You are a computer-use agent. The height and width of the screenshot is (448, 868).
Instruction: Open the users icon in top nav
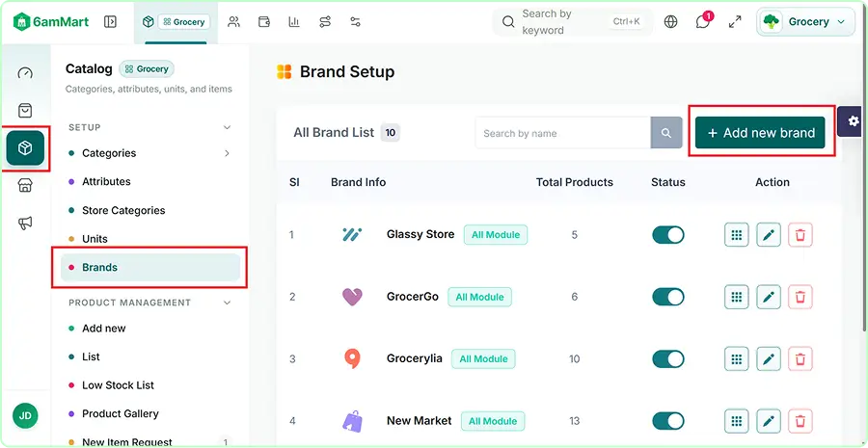point(233,22)
